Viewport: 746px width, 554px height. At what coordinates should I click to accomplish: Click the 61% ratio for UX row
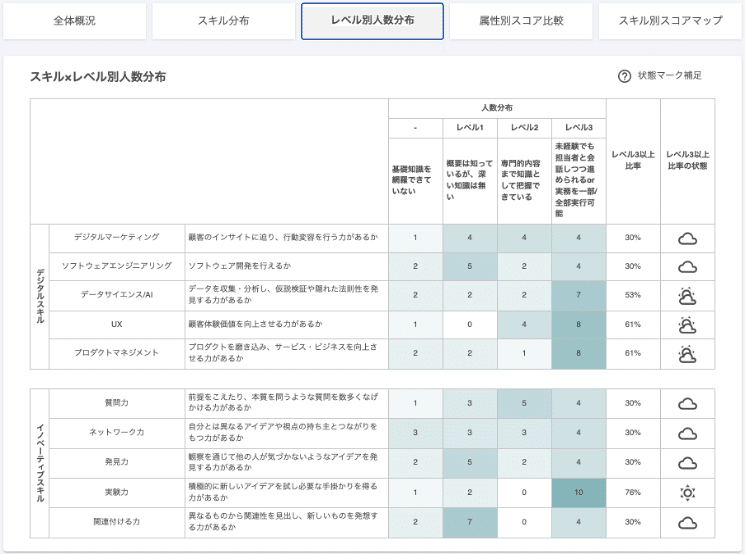[x=633, y=325]
